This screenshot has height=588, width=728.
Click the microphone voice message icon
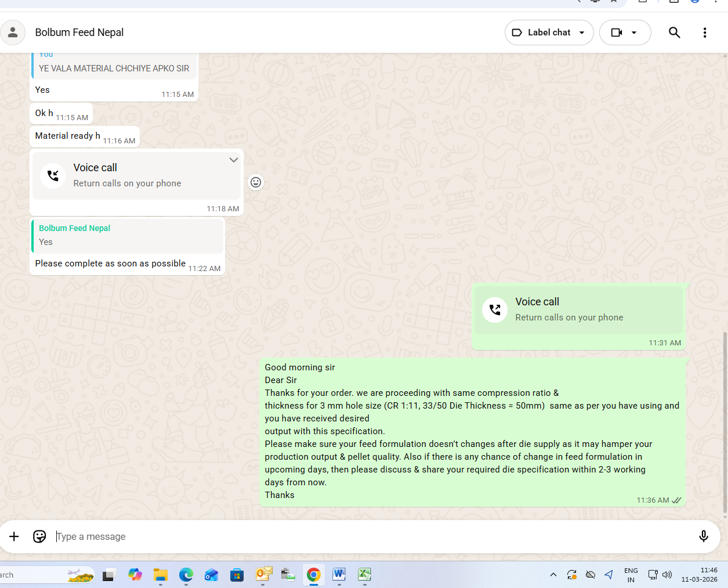(x=703, y=536)
